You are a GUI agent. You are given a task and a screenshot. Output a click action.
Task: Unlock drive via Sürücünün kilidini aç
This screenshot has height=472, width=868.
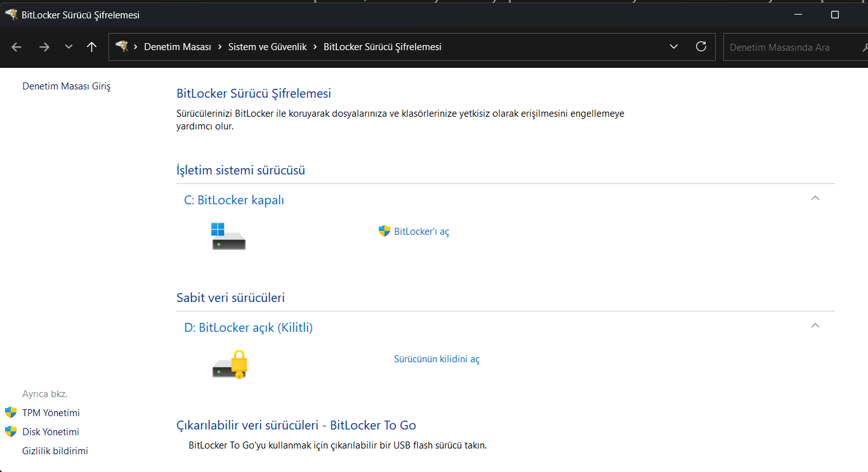tap(437, 359)
